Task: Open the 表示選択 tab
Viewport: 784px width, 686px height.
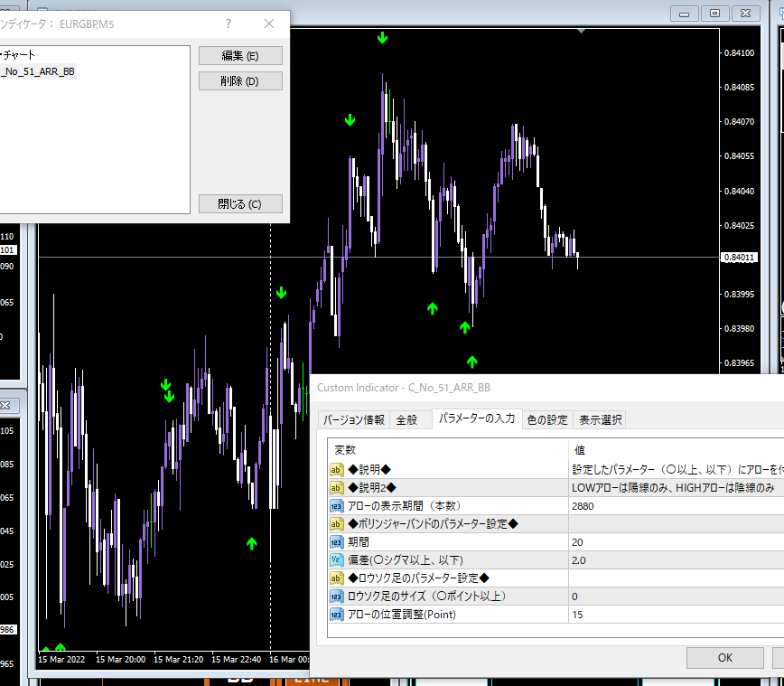Action: 600,419
